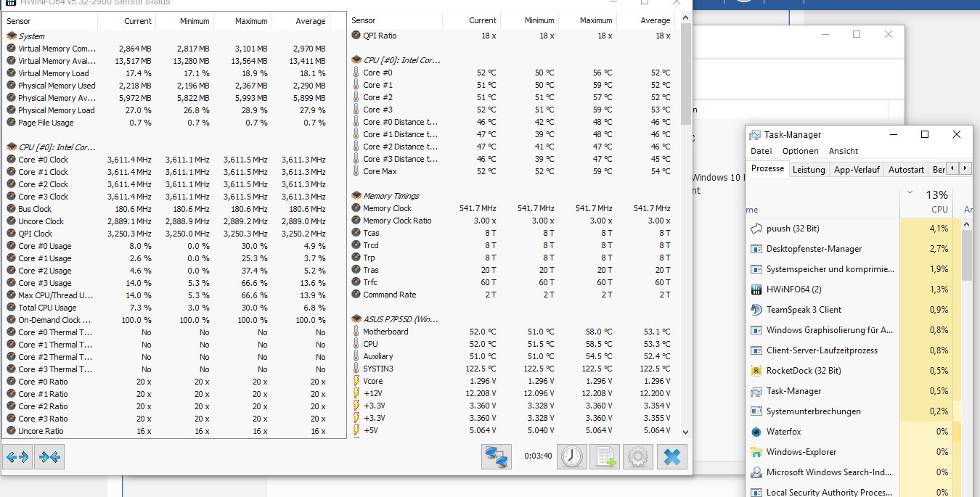Select the Systemspeicher und komprimierter process row
The height and width of the screenshot is (497, 980).
pos(853,269)
